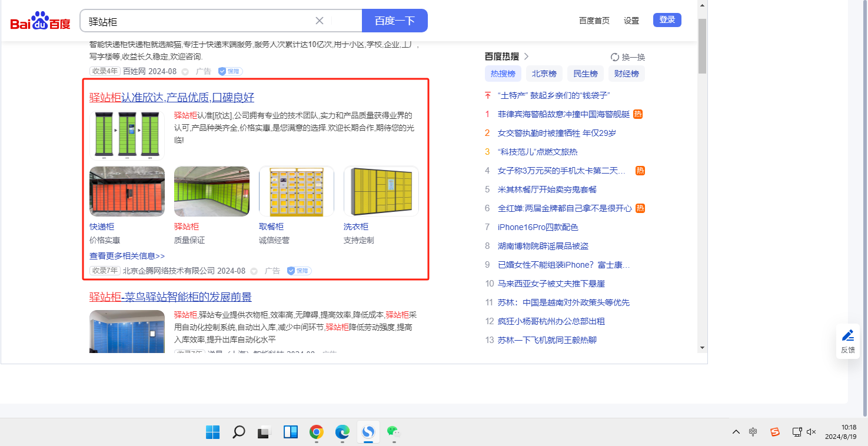This screenshot has width=868, height=446.
Task: Click the 洗衣柜 caption link
Action: click(x=356, y=227)
